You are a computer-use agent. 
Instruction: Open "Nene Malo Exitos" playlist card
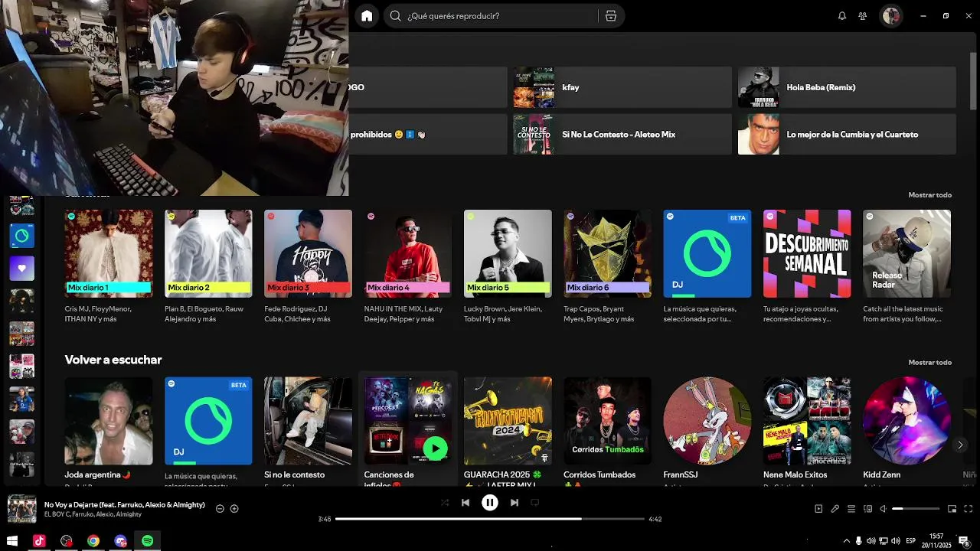point(807,429)
